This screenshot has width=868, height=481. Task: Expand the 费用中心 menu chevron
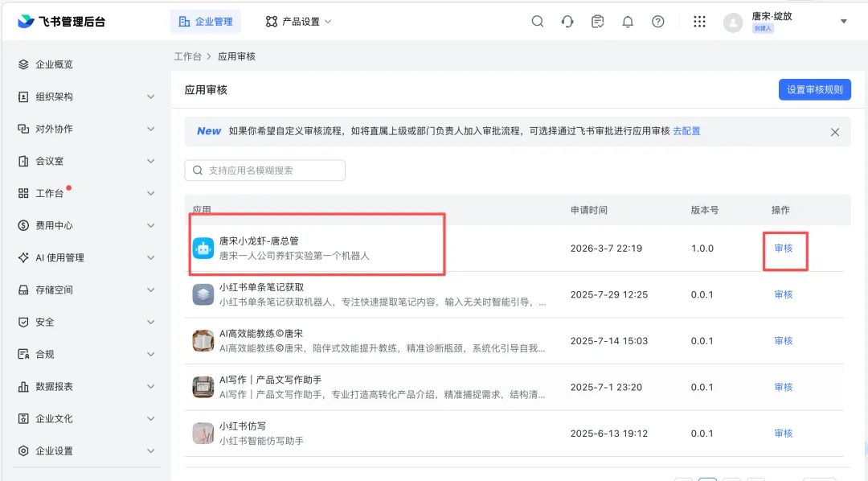click(x=150, y=225)
